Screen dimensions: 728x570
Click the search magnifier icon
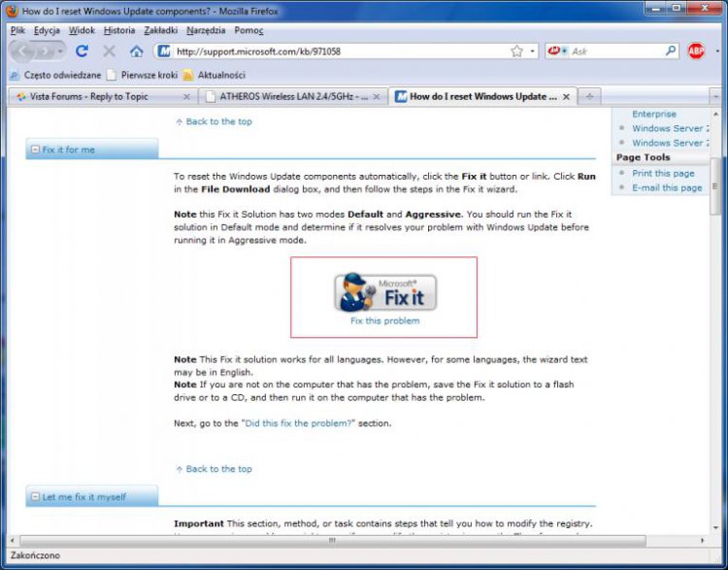[x=671, y=50]
